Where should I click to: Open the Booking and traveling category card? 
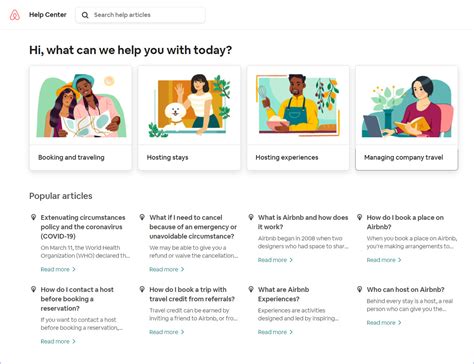pos(80,118)
